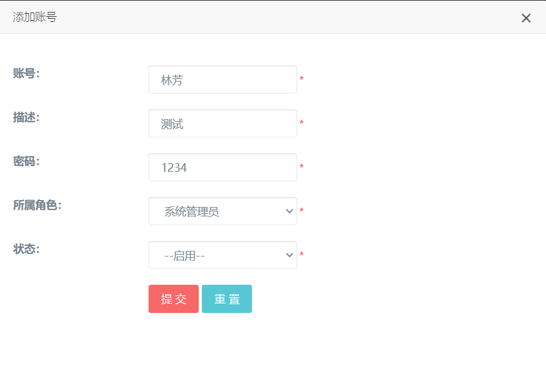Click the required asterisk beside 状态 dropdown
The image size is (546, 392).
[302, 255]
